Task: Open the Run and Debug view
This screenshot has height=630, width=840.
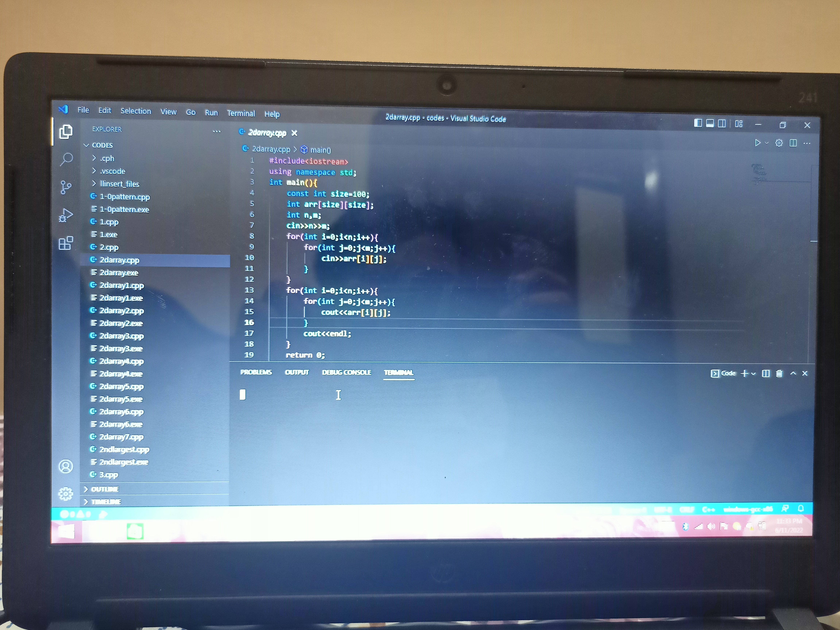Action: tap(66, 215)
